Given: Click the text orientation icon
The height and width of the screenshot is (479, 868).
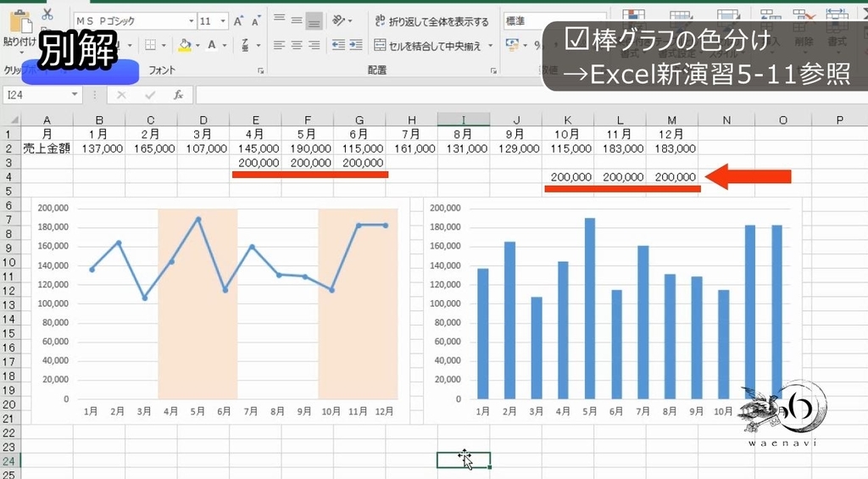Looking at the screenshot, I should [338, 20].
